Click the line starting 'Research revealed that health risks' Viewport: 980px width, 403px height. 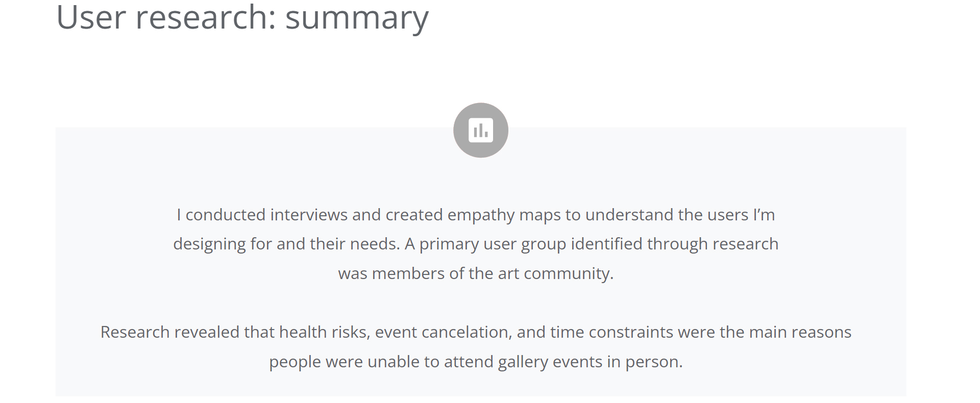tap(476, 333)
